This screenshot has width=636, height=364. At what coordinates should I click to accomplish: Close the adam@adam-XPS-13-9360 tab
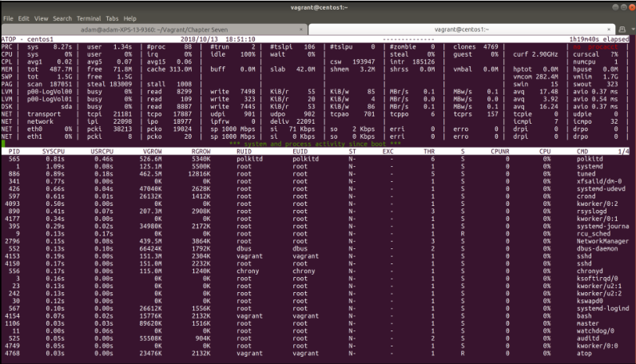(x=301, y=30)
